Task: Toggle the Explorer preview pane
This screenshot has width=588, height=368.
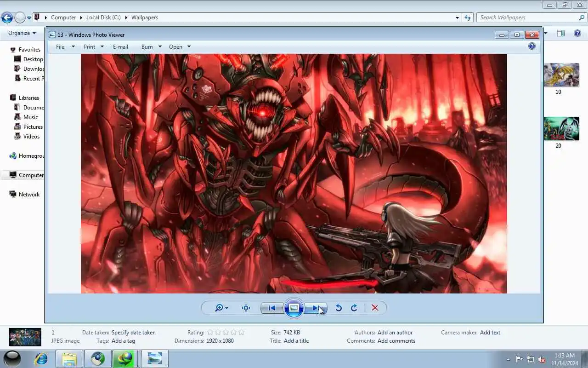Action: pyautogui.click(x=561, y=33)
